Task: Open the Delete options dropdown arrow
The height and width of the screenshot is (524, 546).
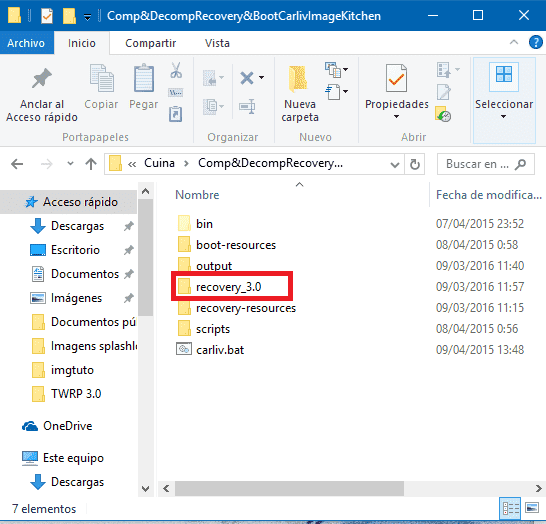Action: click(x=261, y=77)
